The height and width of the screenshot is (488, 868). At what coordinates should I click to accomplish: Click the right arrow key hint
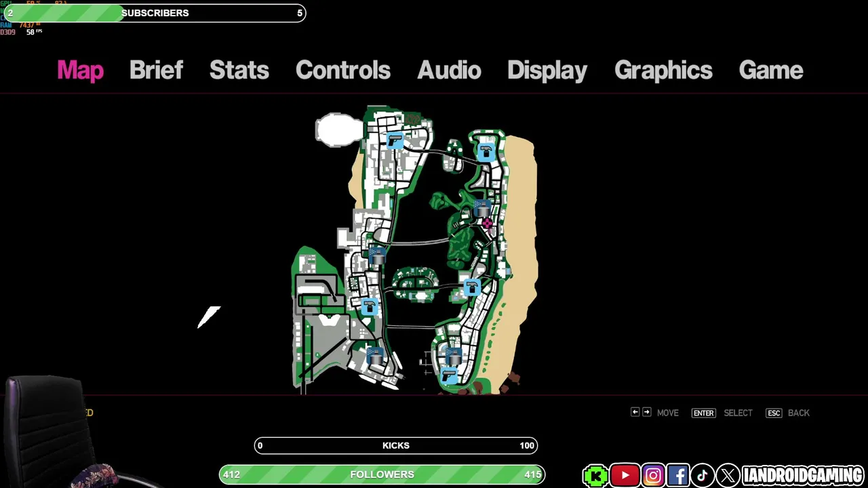coord(646,412)
